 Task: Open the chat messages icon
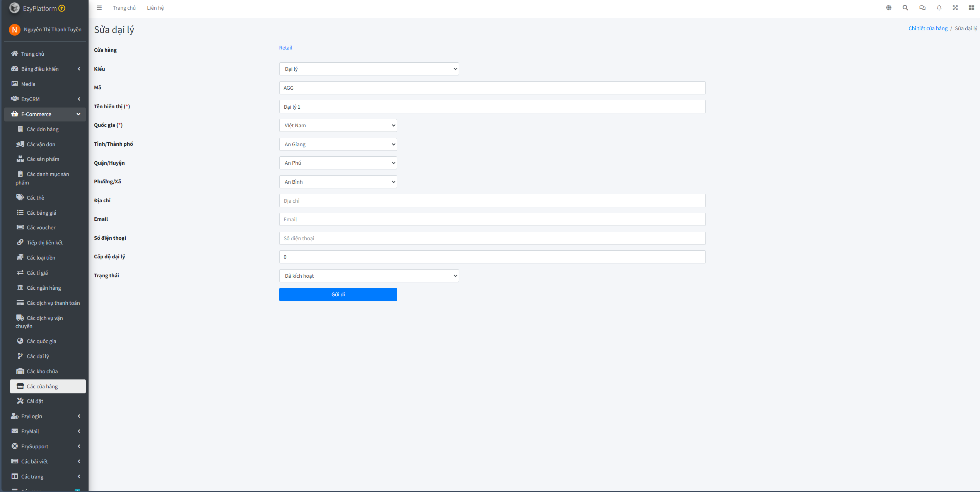click(922, 8)
